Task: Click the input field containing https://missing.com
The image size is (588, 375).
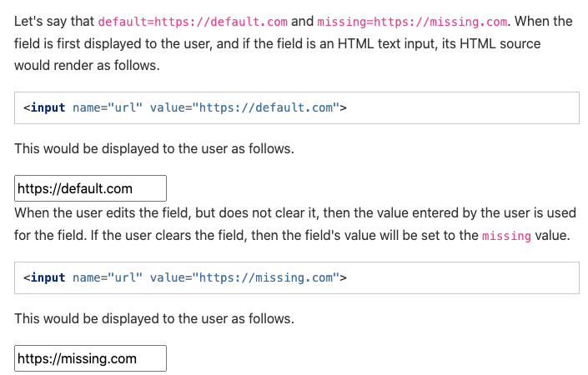Action: 90,358
